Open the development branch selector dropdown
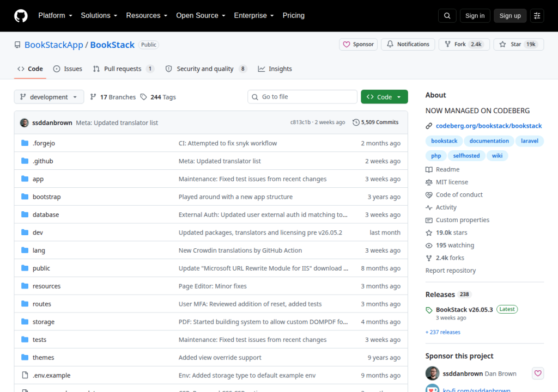This screenshot has height=392, width=558. click(49, 97)
